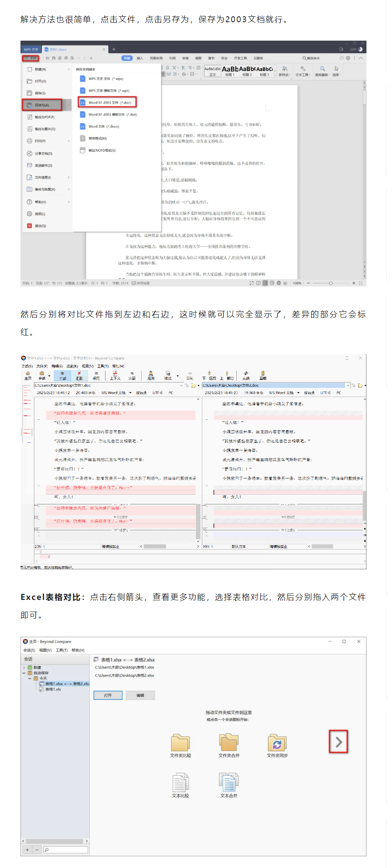
Task: Click 退出(Q) red icon entry
Action: pos(37,226)
